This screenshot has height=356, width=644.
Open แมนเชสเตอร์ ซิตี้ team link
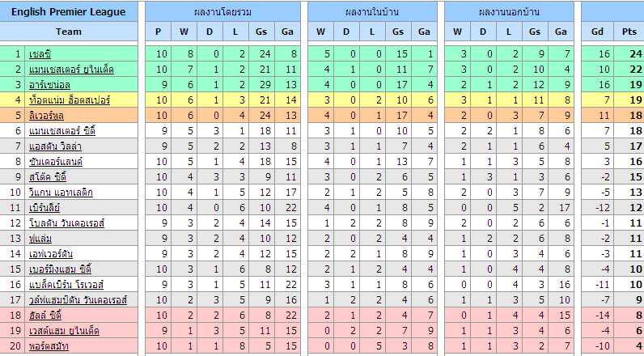(x=62, y=131)
